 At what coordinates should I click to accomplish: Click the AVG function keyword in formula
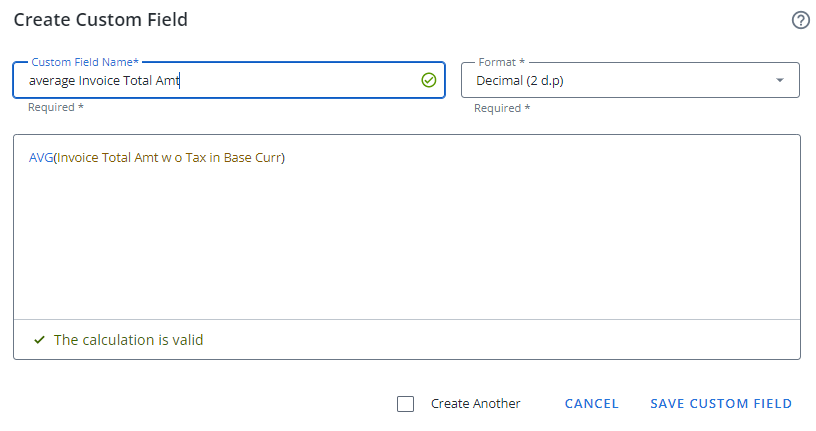(x=40, y=157)
